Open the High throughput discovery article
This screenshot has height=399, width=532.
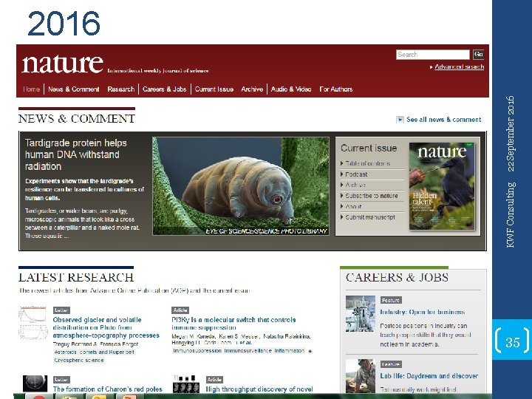[259, 389]
